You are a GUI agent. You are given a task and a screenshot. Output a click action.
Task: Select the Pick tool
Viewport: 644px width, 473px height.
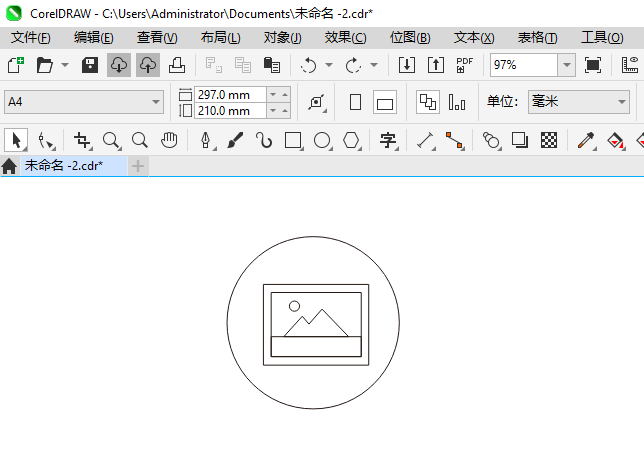point(16,140)
